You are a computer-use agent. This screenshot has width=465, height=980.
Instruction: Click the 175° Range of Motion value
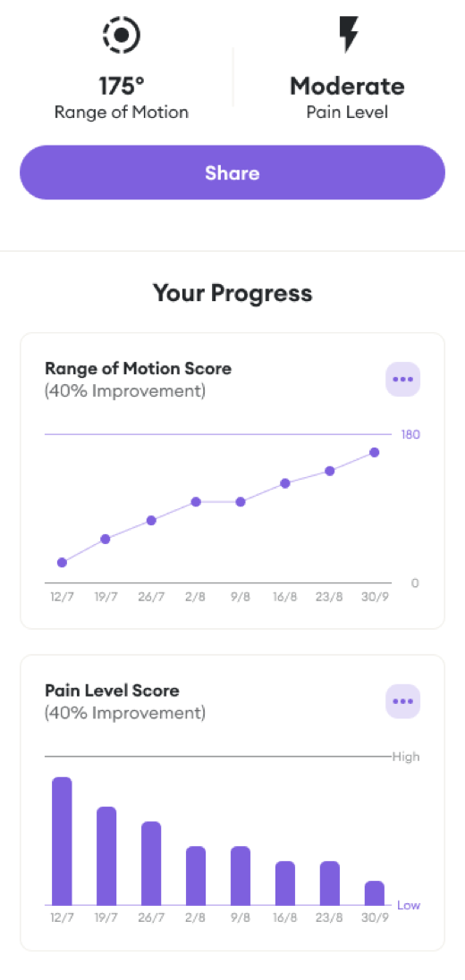[x=122, y=86]
